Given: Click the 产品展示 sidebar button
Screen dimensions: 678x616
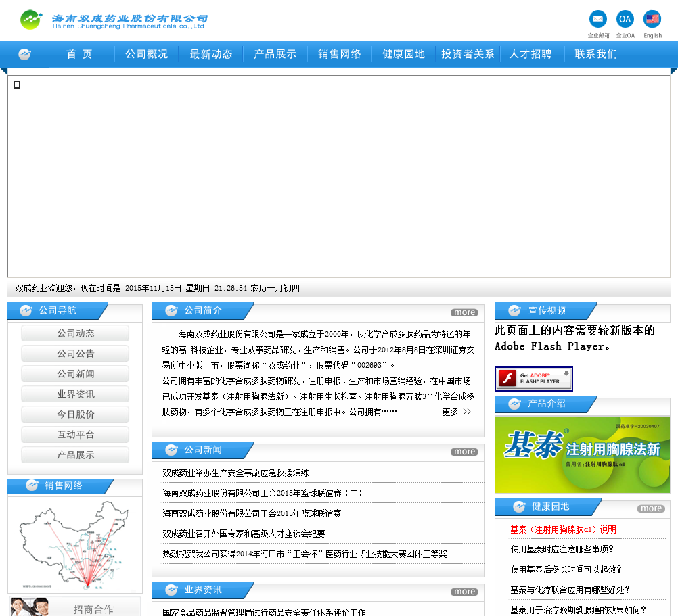Looking at the screenshot, I should (x=75, y=455).
